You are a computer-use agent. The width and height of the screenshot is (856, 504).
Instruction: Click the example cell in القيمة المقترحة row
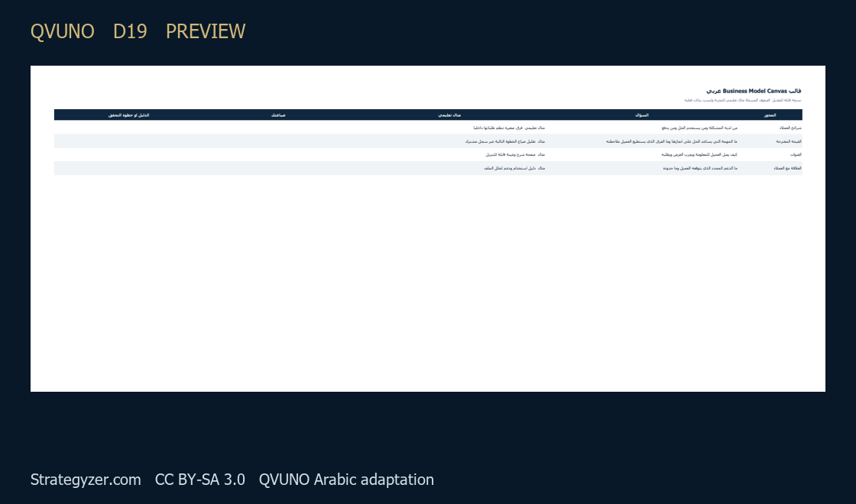(x=505, y=141)
